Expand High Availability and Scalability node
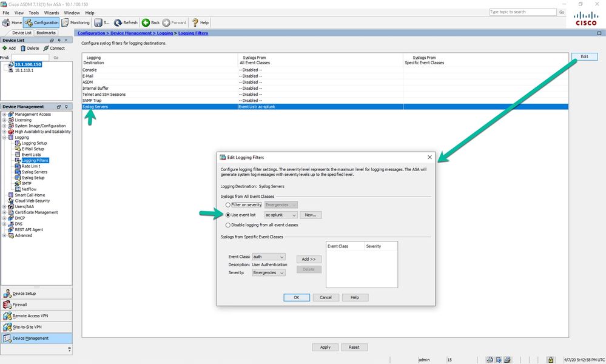The image size is (606, 364). click(4, 132)
